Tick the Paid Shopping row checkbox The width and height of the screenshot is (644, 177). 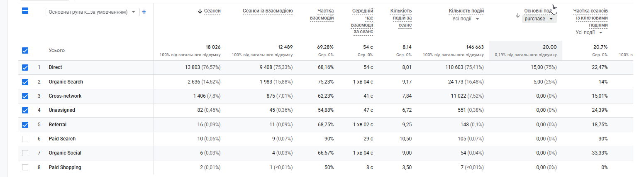pos(25,167)
